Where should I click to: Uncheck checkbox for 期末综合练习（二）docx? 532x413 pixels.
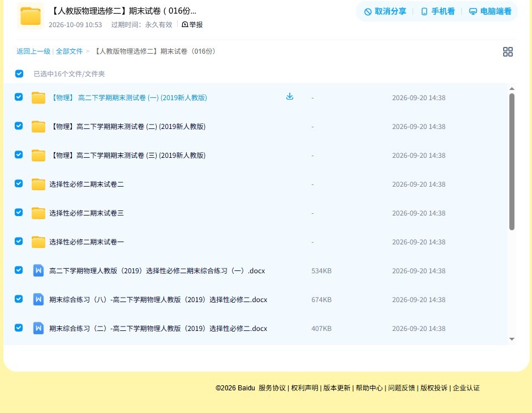click(19, 328)
